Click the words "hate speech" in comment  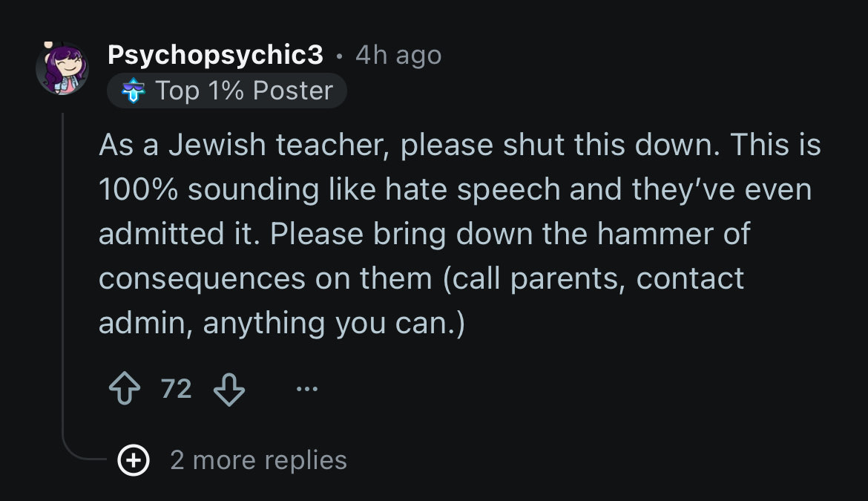pyautogui.click(x=473, y=190)
